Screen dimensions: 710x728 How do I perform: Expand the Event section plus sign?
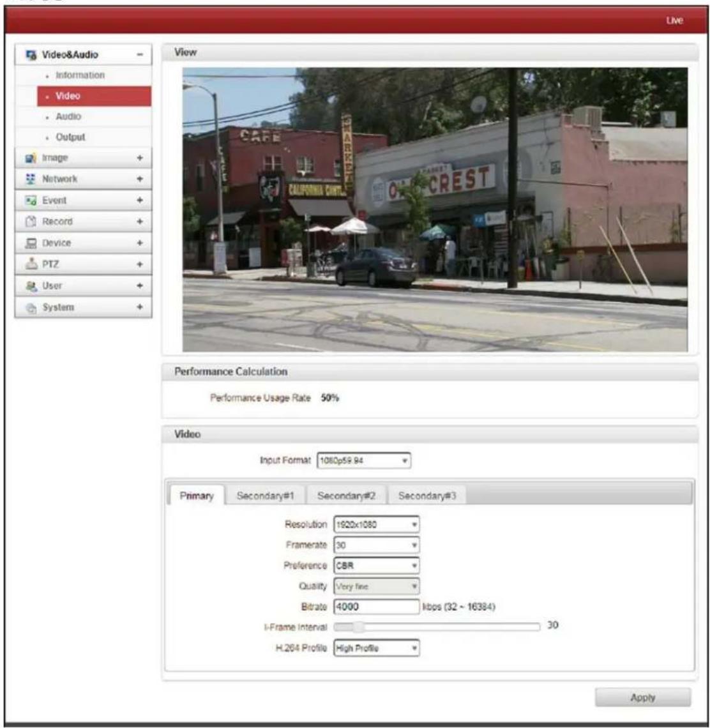(140, 201)
